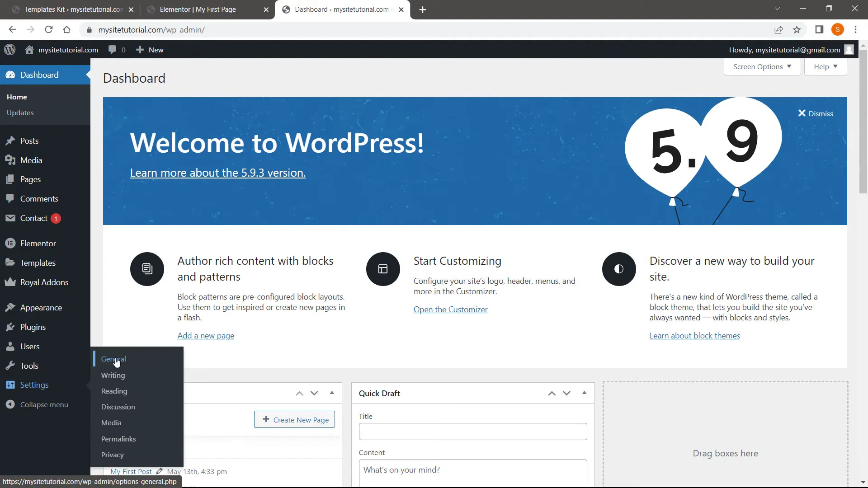Click the user avatar in admin bar
868x488 pixels.
click(x=849, y=50)
